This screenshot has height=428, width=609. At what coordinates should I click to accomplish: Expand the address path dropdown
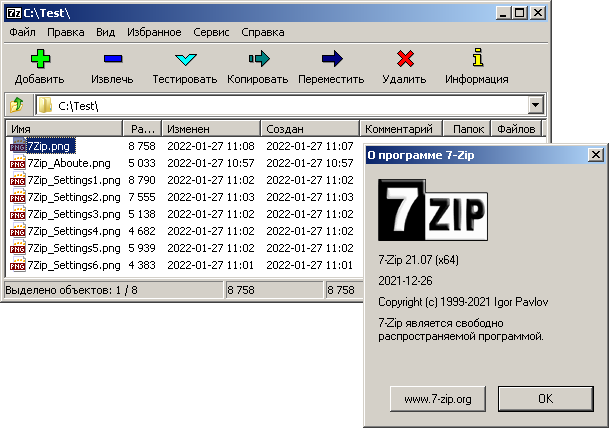[536, 105]
